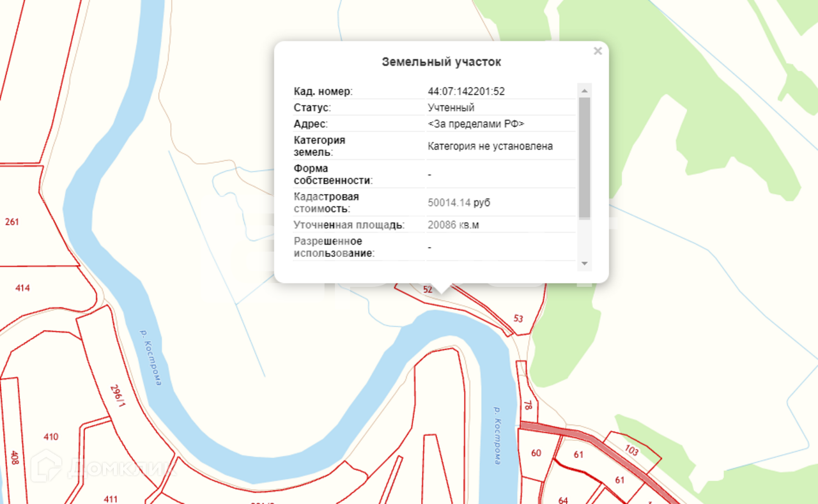Select parcel 261 on the map

pos(12,222)
